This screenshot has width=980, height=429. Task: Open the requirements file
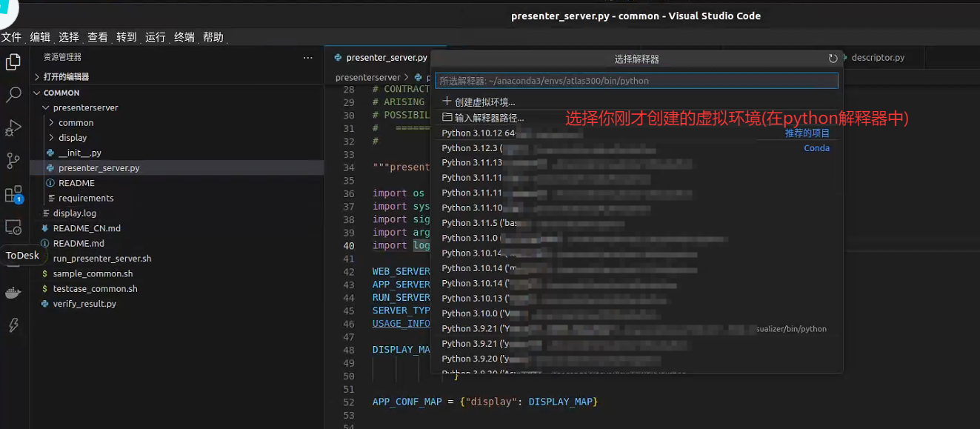[176, 198]
